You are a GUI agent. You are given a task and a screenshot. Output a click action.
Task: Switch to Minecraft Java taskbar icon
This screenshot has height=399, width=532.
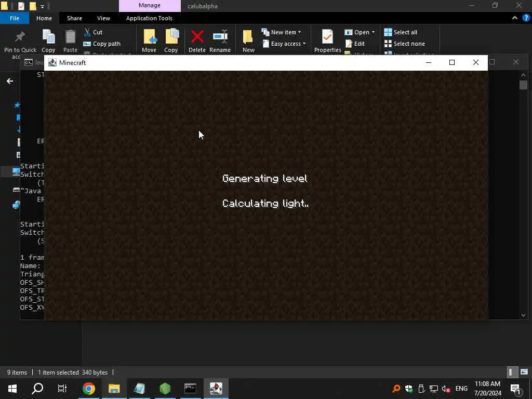coord(216,389)
